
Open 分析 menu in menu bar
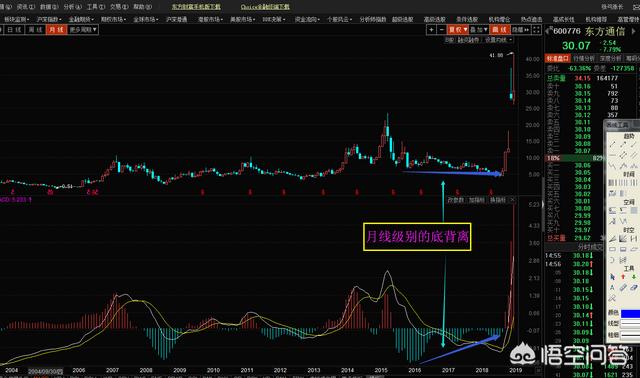pyautogui.click(x=73, y=7)
